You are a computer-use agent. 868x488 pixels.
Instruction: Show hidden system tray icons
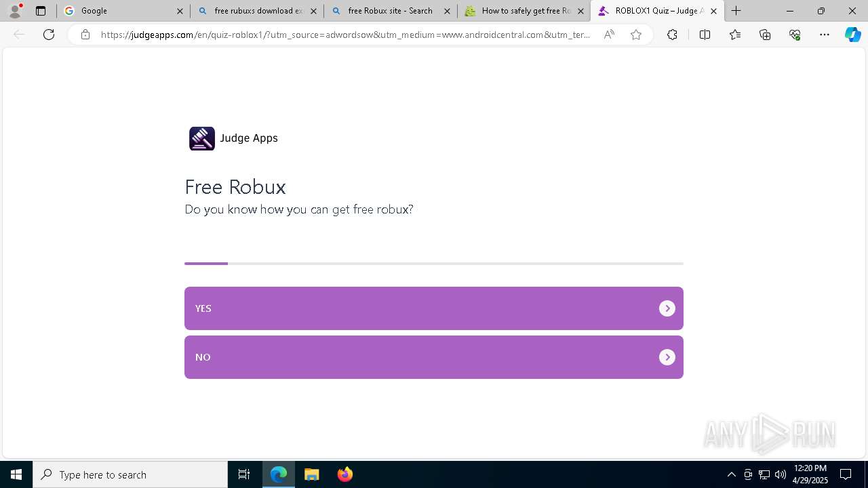point(731,474)
